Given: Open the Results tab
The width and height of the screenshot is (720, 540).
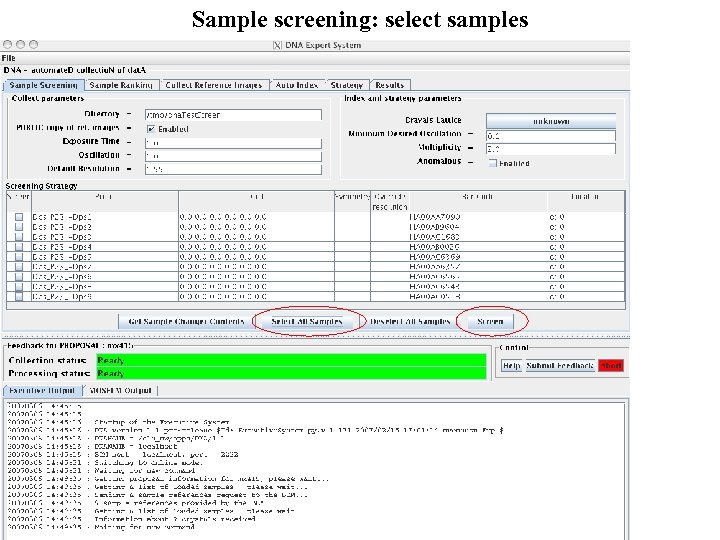Looking at the screenshot, I should [x=389, y=85].
